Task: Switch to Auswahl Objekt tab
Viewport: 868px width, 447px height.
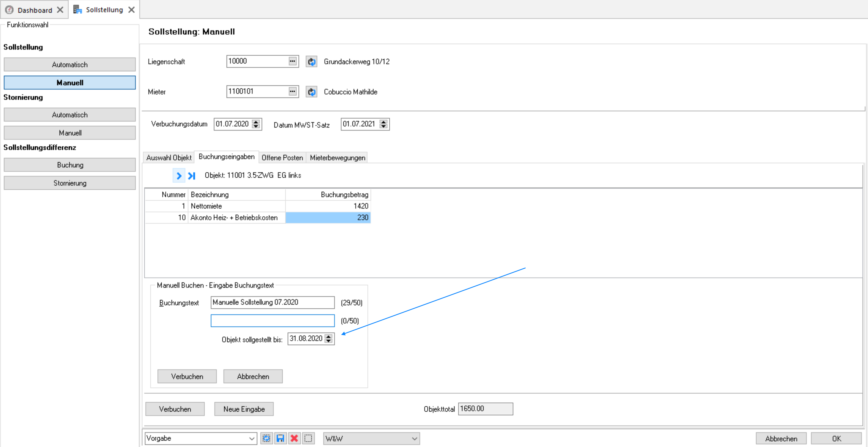Action: (x=169, y=157)
